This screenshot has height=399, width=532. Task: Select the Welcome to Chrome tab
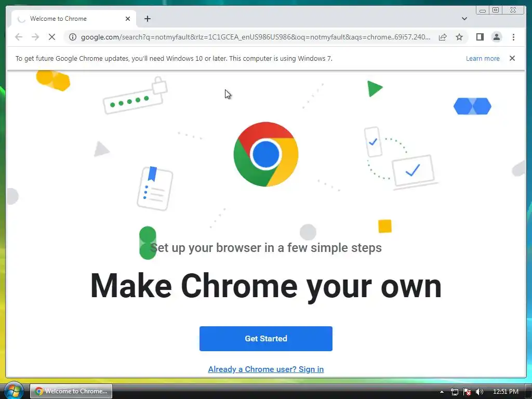click(x=74, y=19)
